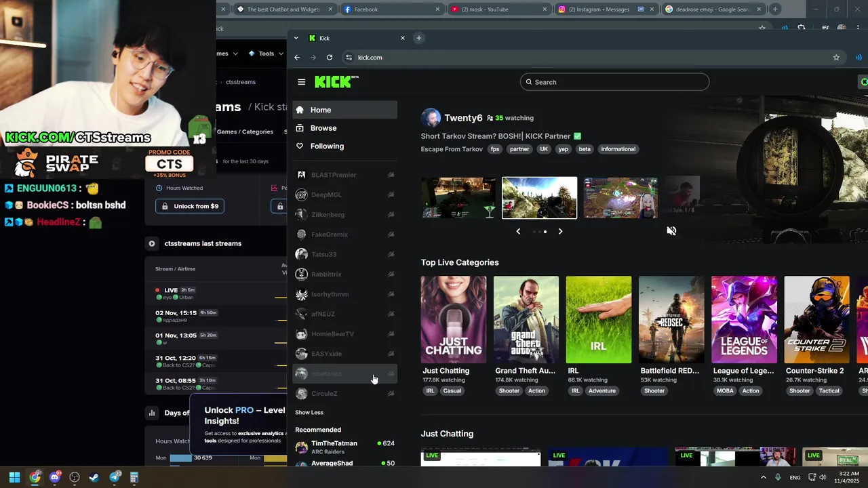
Task: Switch to the mosk - YouTube tab
Action: [498, 9]
